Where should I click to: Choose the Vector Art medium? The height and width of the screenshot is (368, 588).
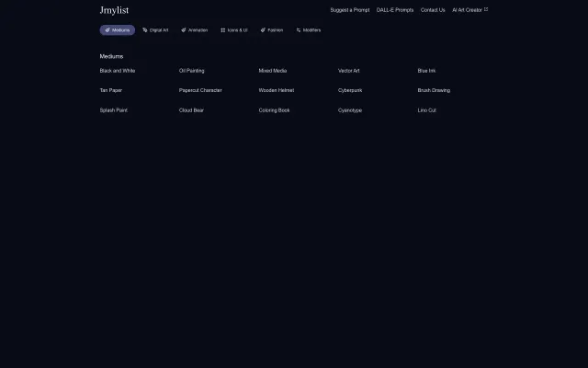tap(349, 71)
